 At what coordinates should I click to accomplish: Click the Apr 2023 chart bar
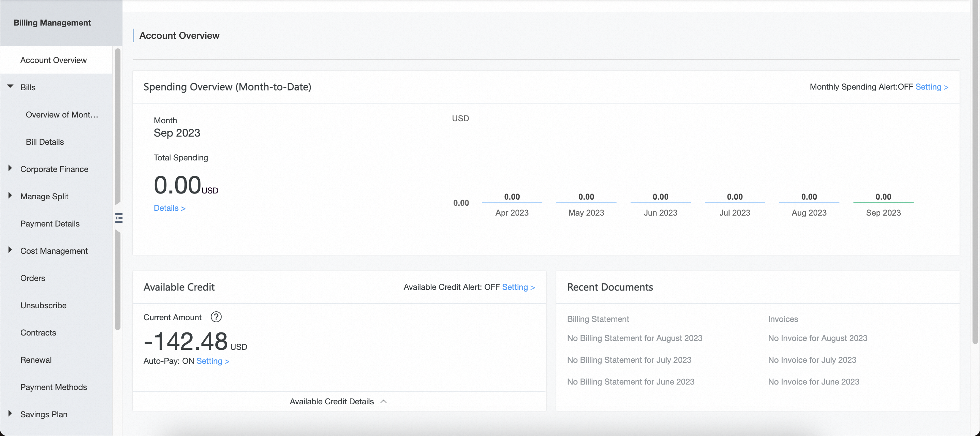[512, 202]
